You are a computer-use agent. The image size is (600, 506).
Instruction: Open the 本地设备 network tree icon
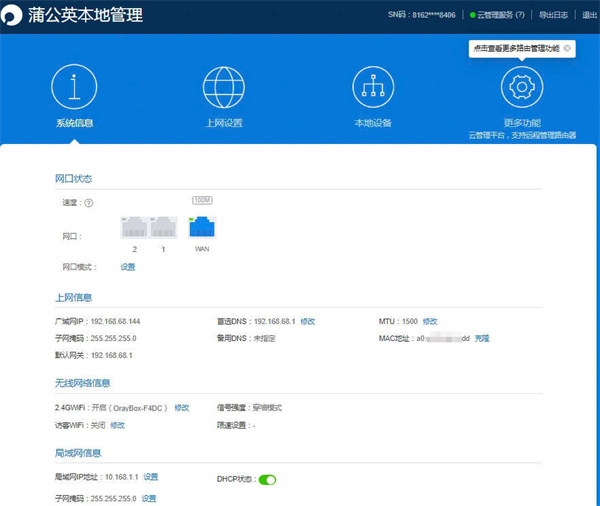(373, 89)
